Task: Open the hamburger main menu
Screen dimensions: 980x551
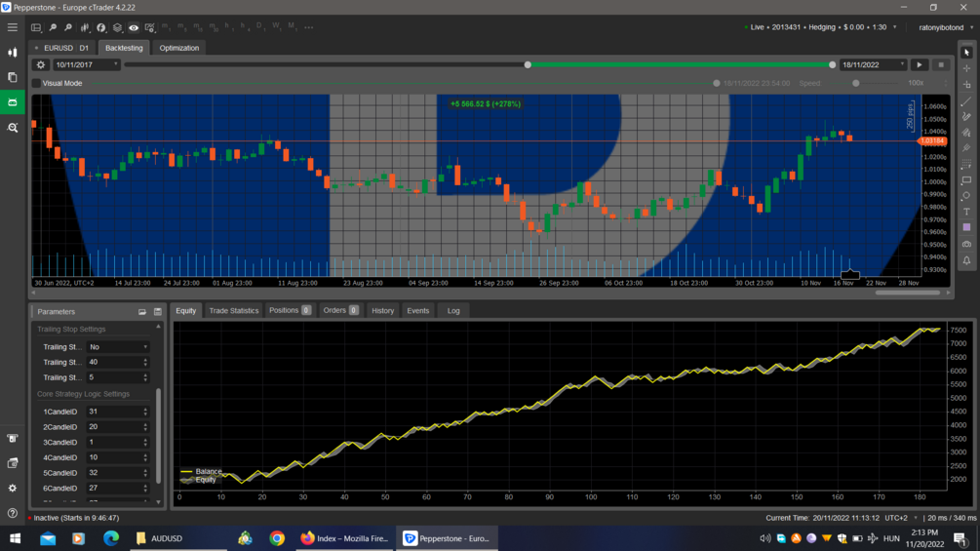Action: tap(12, 27)
